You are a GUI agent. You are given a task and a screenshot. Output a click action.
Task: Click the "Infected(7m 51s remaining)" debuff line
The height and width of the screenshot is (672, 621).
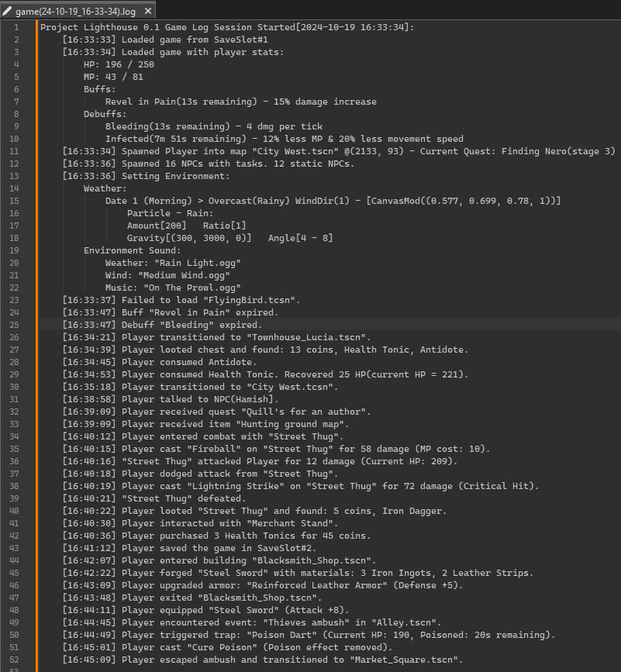(285, 140)
